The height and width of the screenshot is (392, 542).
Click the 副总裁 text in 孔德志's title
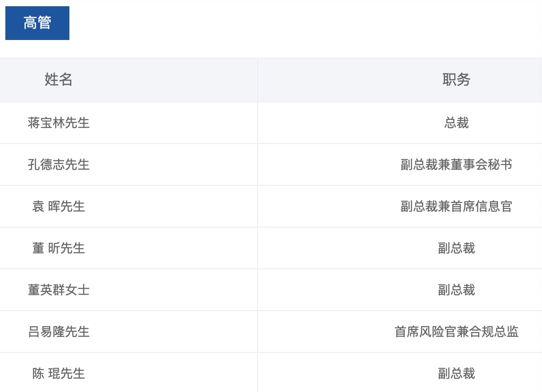(x=419, y=164)
